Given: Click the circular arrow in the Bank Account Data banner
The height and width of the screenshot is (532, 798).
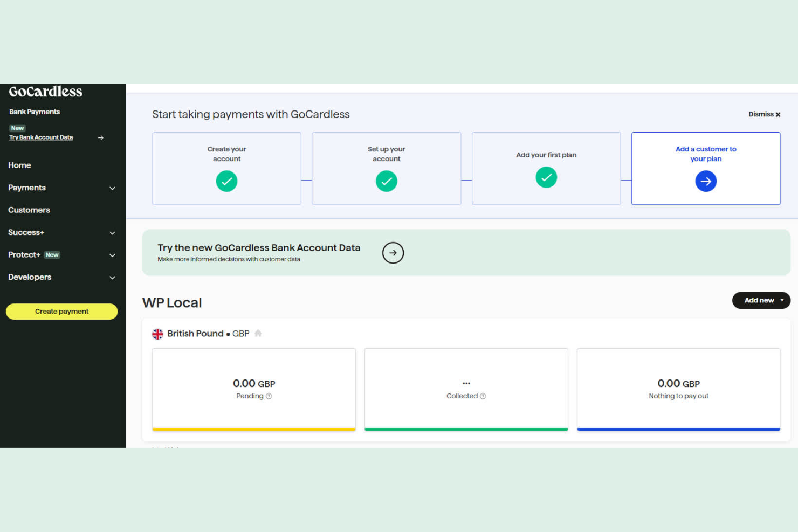Looking at the screenshot, I should point(393,253).
